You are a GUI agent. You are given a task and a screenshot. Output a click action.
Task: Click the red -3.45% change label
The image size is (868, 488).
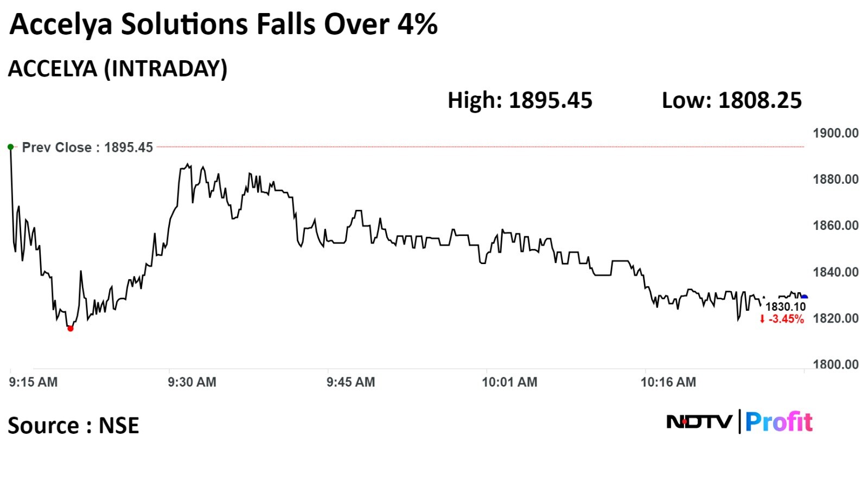782,319
